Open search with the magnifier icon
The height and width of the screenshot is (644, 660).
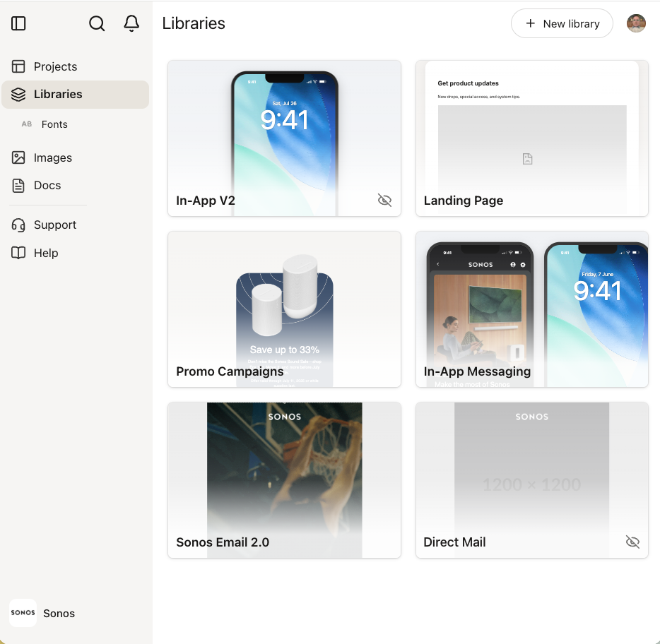coord(97,23)
